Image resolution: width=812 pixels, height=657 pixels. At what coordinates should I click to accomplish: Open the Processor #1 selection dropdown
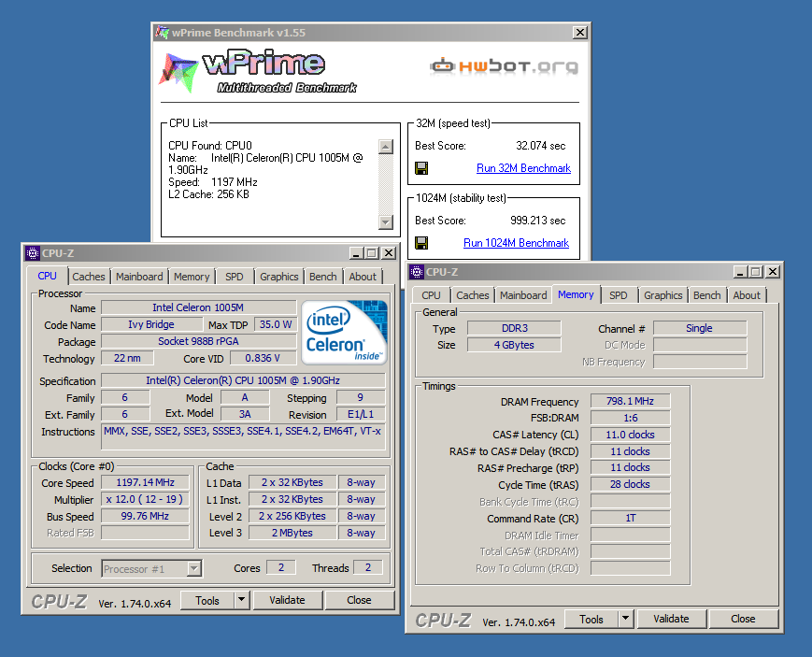tap(193, 568)
